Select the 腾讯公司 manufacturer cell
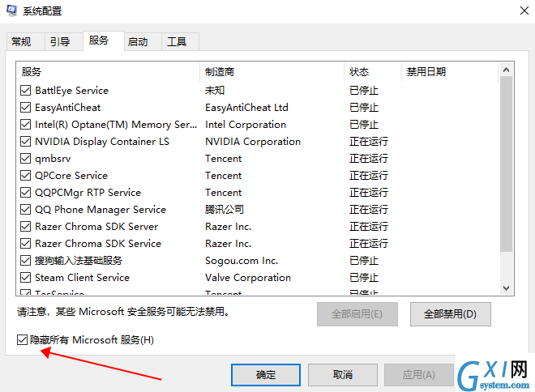The width and height of the screenshot is (535, 392). click(x=225, y=210)
